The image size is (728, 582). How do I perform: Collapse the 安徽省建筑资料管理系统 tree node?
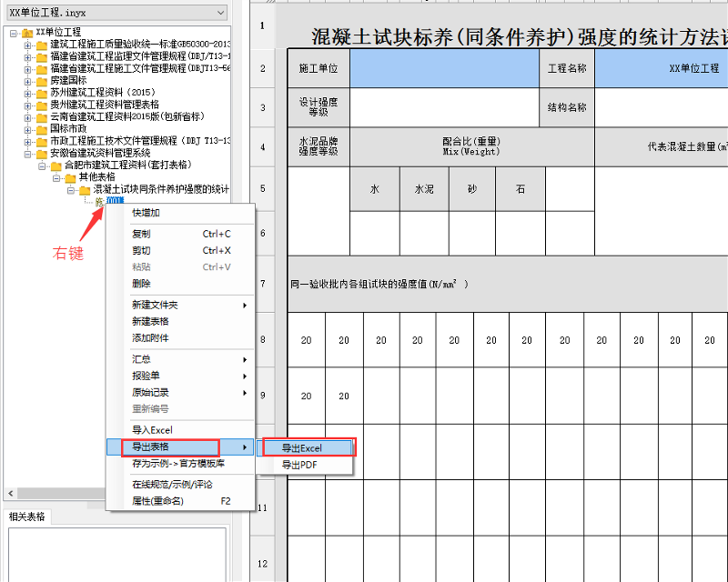(x=27, y=152)
